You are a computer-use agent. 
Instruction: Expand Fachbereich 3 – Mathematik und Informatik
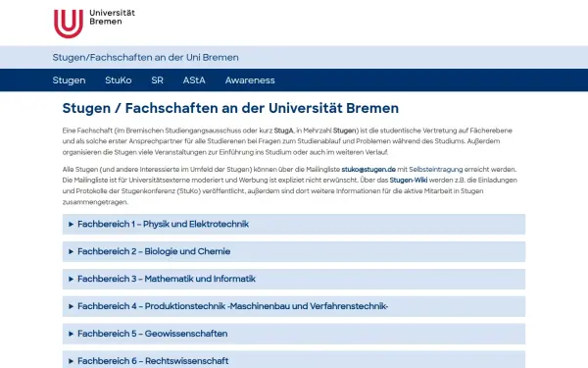tap(294, 279)
